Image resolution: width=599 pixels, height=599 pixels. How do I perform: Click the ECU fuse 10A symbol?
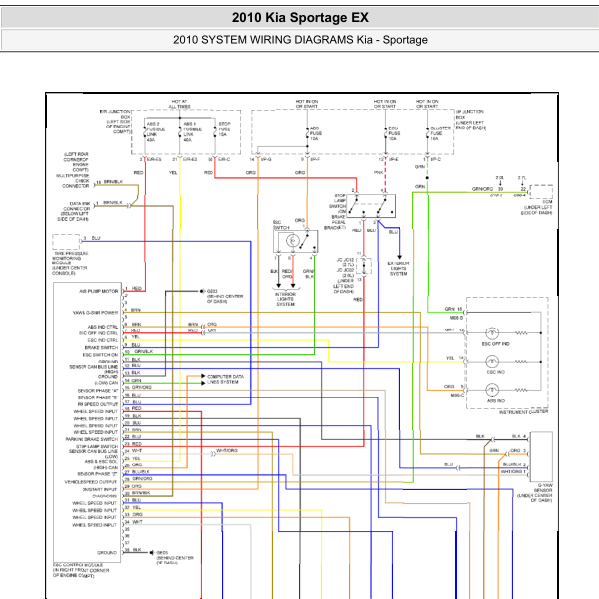(385, 134)
